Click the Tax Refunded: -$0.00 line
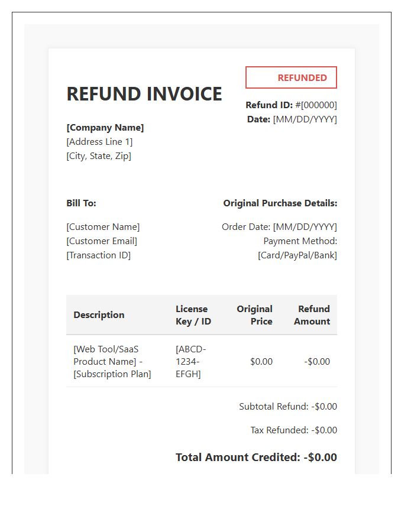This screenshot has width=414, height=532. point(294,430)
